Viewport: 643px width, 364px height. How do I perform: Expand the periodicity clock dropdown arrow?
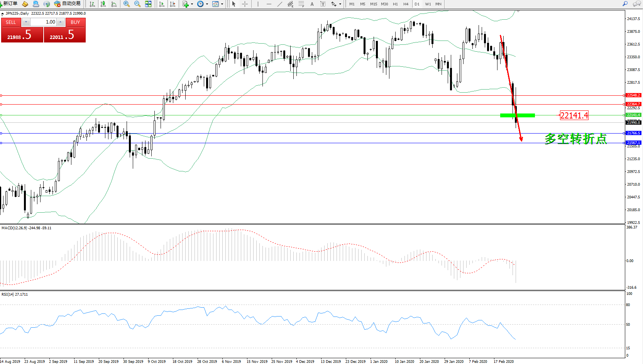click(x=207, y=4)
